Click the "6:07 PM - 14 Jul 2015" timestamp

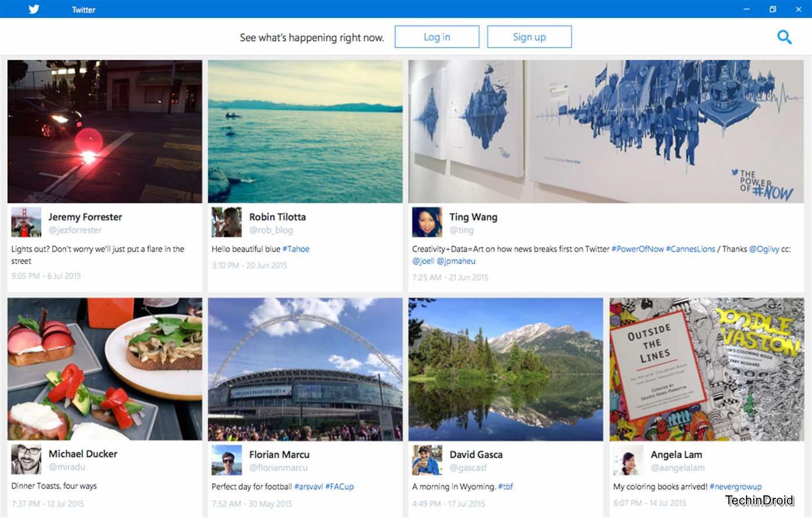[x=649, y=503]
